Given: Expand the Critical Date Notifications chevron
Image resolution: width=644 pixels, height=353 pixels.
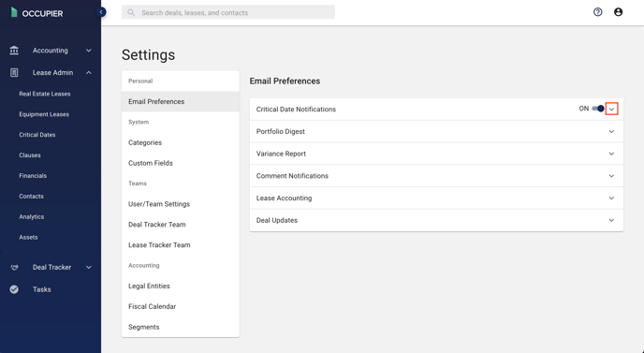Looking at the screenshot, I should (x=611, y=109).
